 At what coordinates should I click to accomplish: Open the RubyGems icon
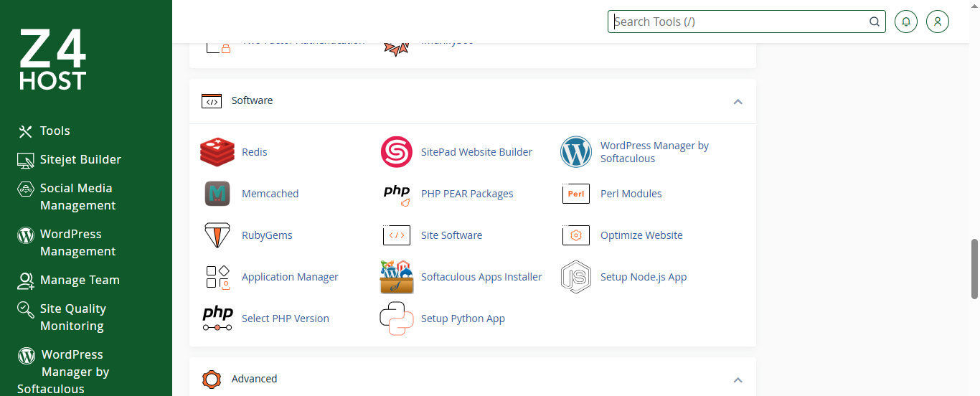pyautogui.click(x=217, y=235)
